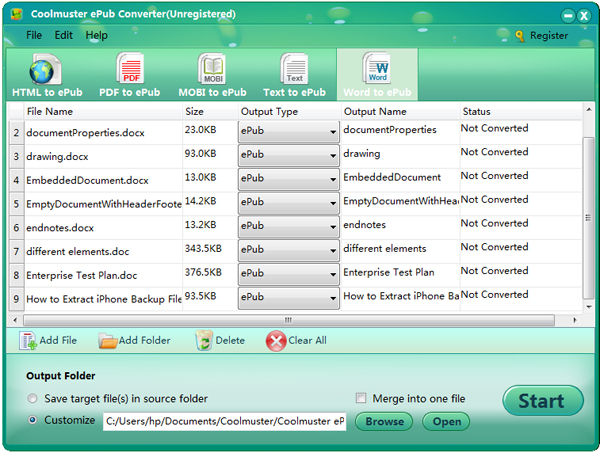Click the Clear All label

coord(307,340)
